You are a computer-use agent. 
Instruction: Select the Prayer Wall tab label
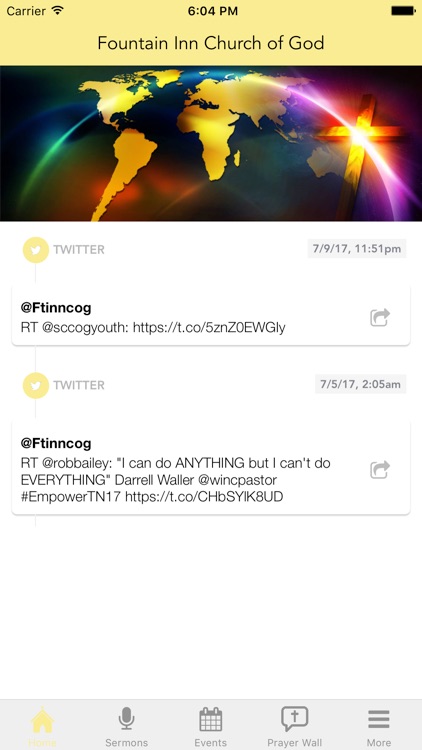[x=294, y=743]
